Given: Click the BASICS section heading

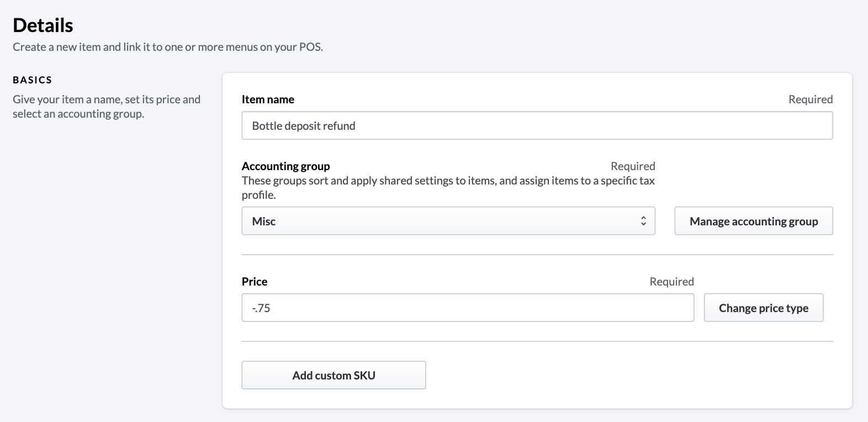Looking at the screenshot, I should tap(33, 80).
